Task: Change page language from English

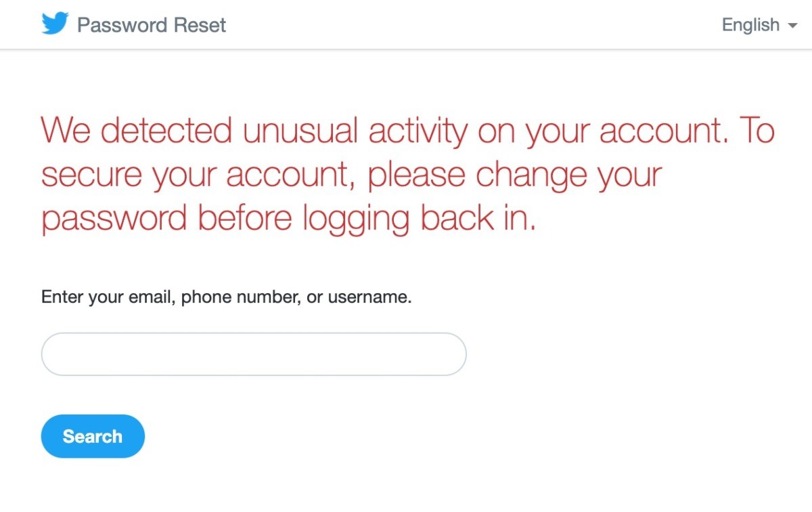Action: [x=759, y=25]
